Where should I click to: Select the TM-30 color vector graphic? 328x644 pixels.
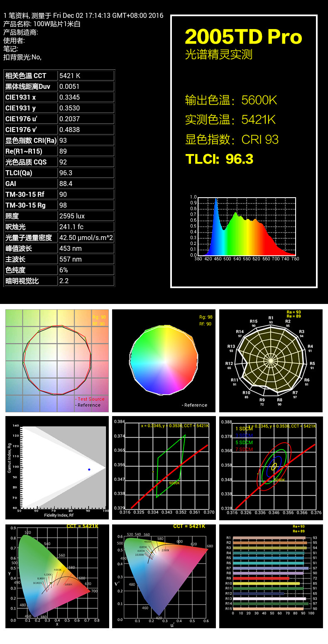pos(57,361)
